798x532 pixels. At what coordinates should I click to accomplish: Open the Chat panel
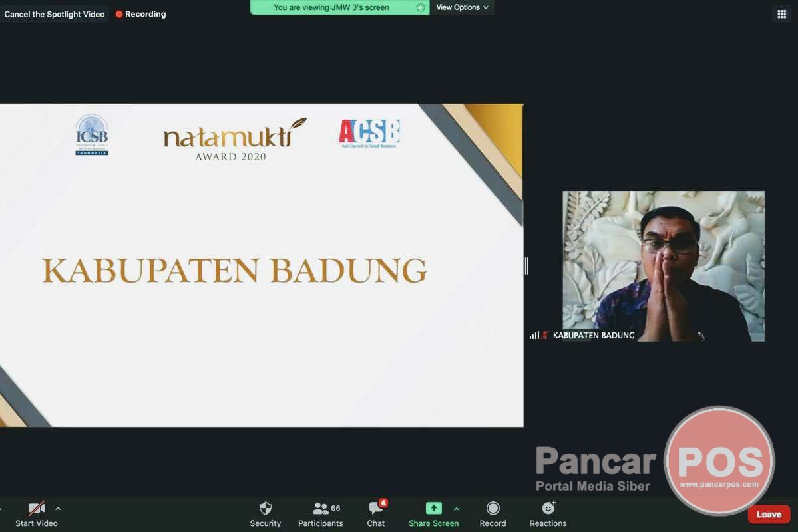pyautogui.click(x=375, y=509)
